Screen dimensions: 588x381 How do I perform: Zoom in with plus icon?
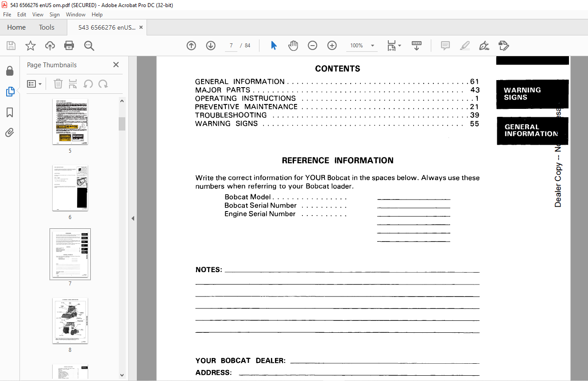tap(332, 46)
